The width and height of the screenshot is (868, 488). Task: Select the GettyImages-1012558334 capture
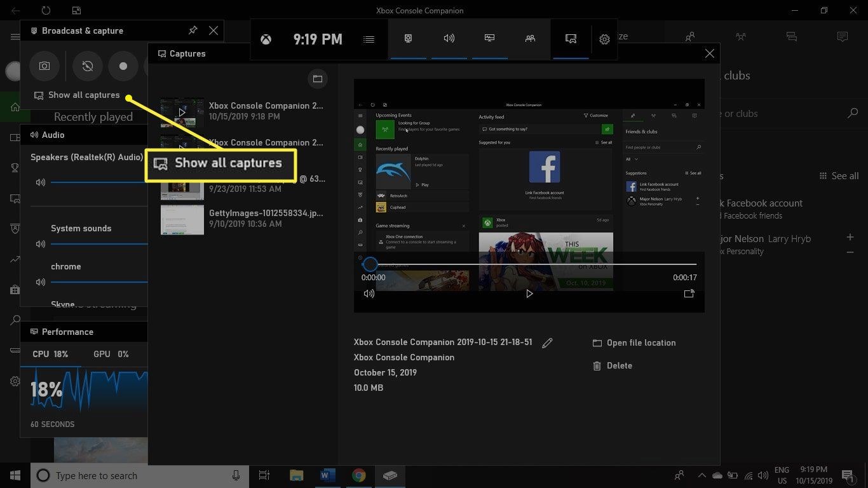[243, 219]
